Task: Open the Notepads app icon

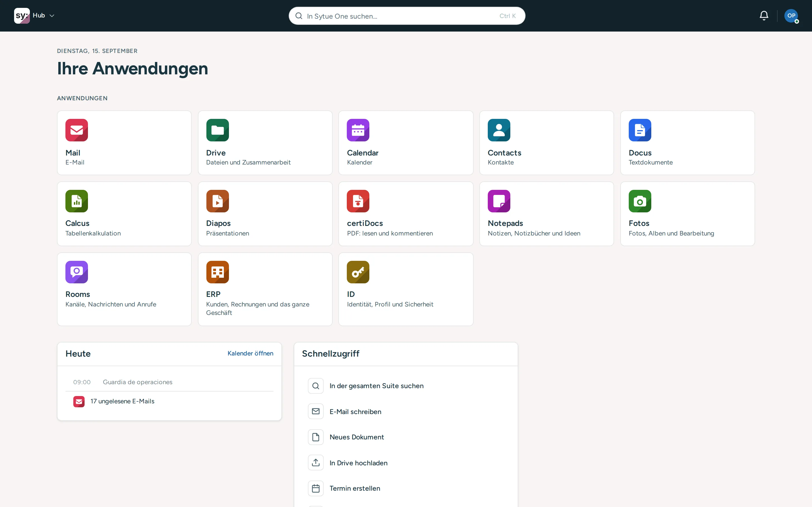Action: [499, 201]
